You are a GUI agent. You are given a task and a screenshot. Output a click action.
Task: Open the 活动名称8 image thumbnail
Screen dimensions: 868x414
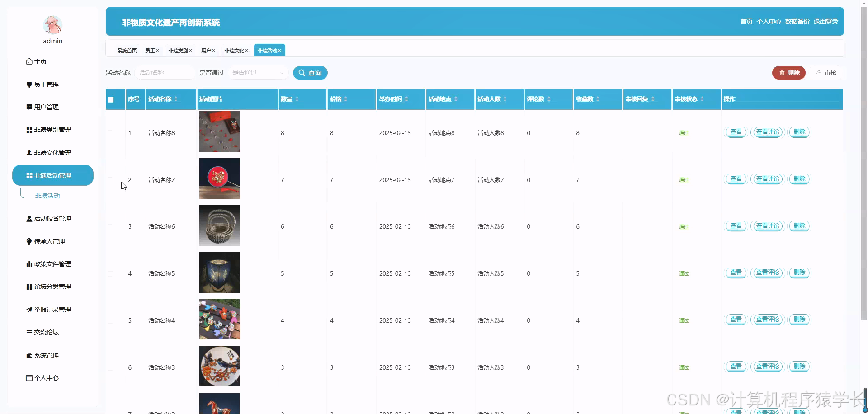point(220,132)
